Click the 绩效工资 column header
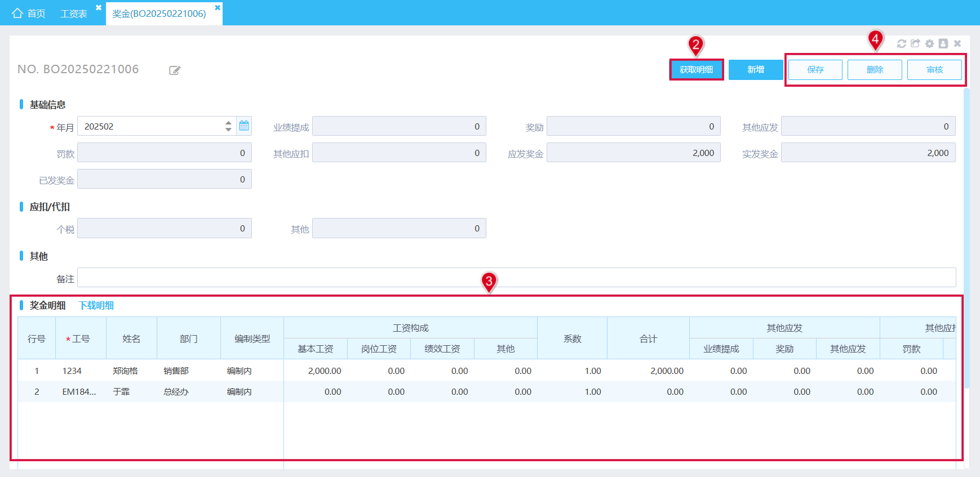 point(442,349)
